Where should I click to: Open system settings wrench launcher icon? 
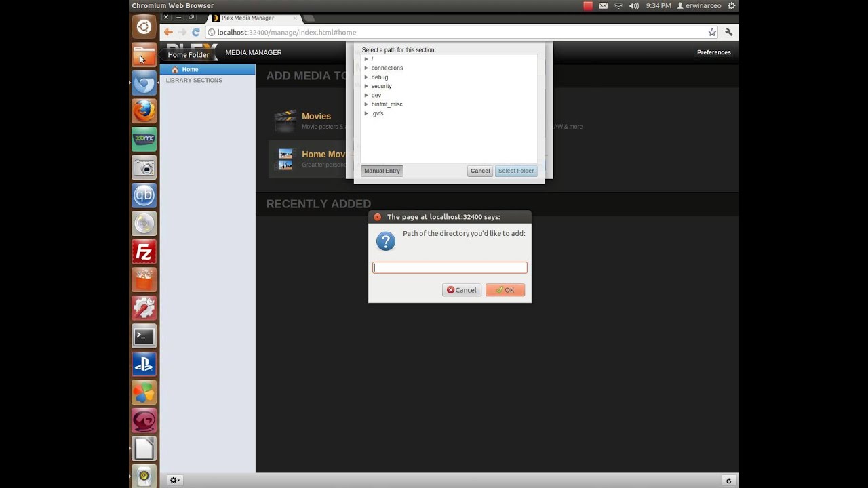tap(144, 308)
